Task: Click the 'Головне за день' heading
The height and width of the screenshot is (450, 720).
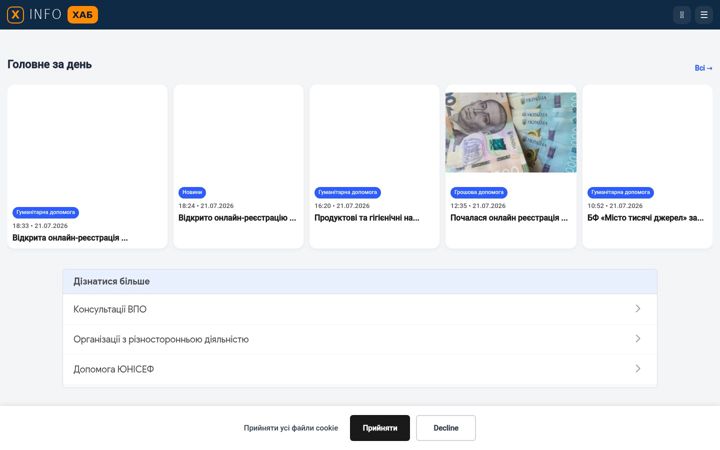Action: [50, 64]
